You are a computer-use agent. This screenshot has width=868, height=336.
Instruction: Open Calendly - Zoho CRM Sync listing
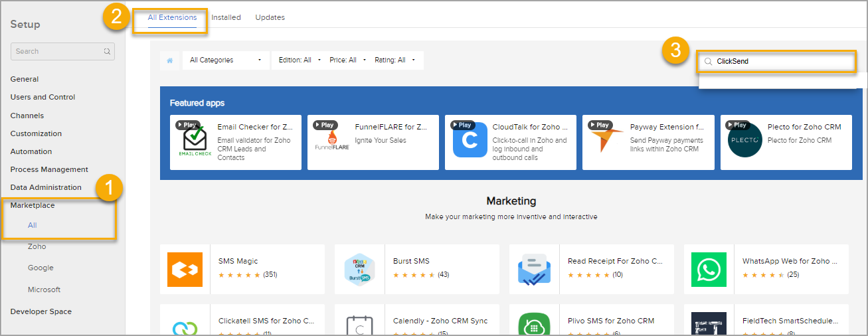point(440,321)
